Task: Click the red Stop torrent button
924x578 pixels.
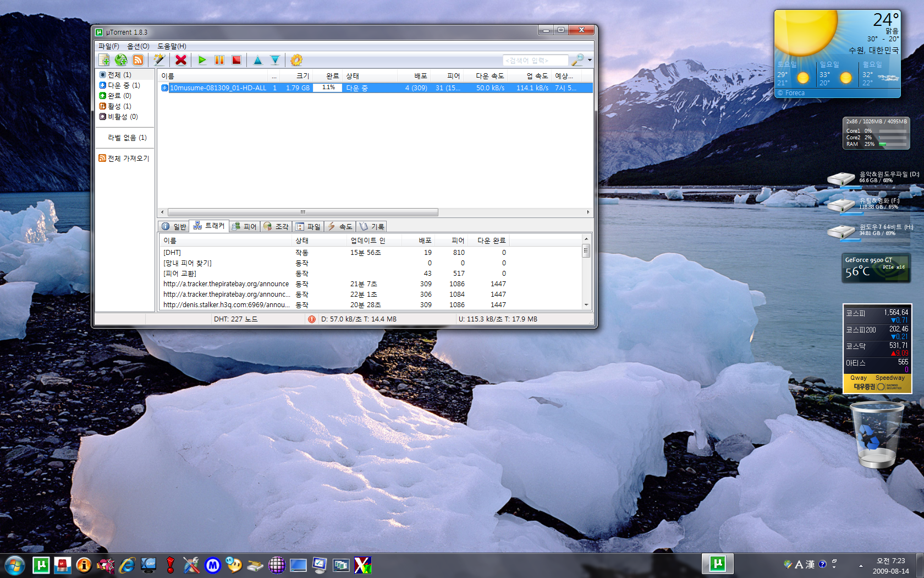Action: click(x=237, y=60)
